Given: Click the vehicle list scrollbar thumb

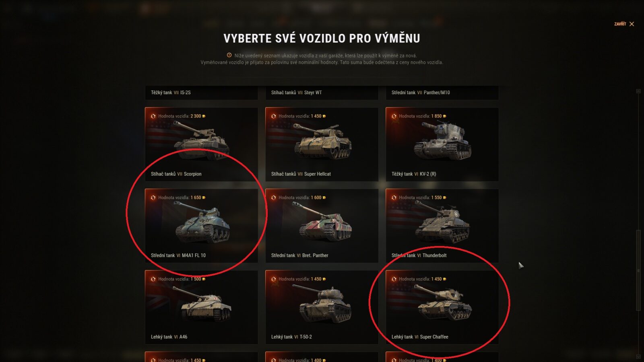Looking at the screenshot, I should click(638, 270).
